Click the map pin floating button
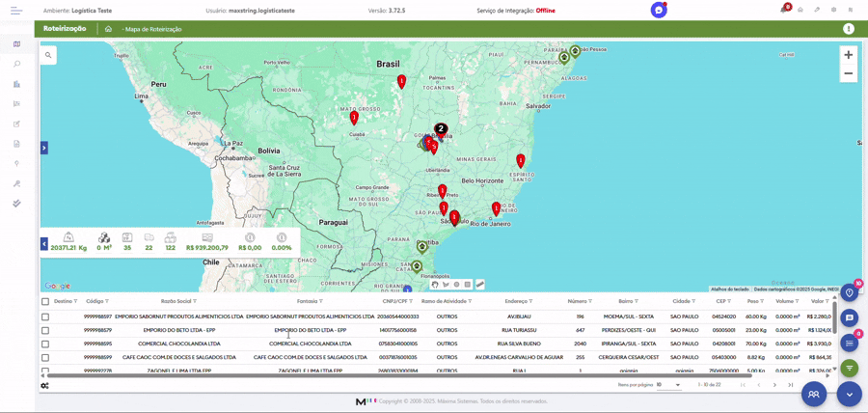 (849, 292)
